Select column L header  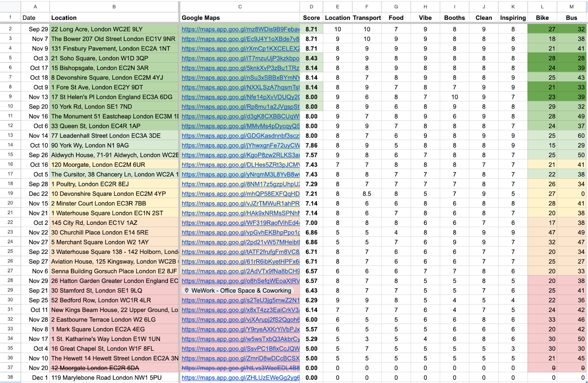click(542, 7)
